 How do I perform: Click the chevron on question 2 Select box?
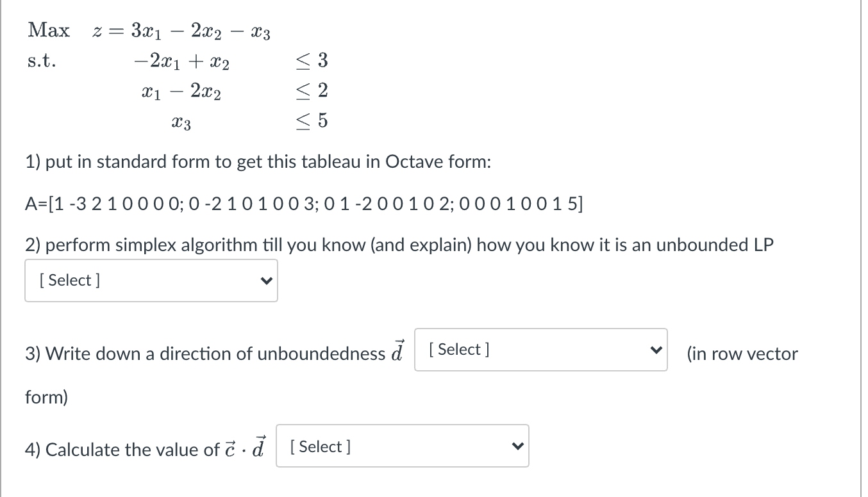[x=265, y=280]
